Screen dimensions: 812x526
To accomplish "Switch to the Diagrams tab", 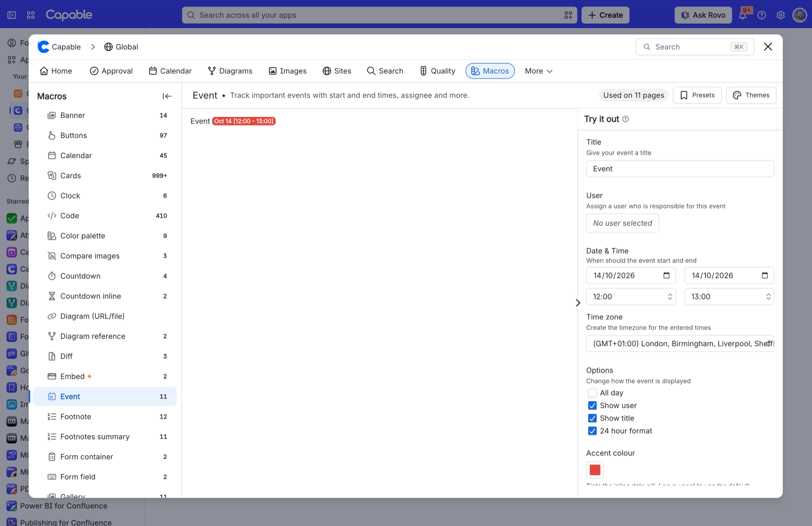I will (x=230, y=71).
